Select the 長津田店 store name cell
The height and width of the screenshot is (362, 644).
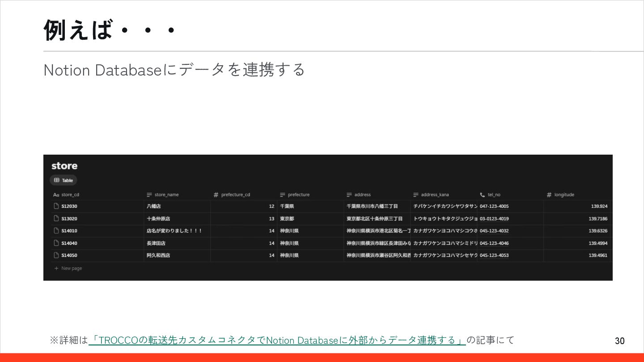coord(177,243)
